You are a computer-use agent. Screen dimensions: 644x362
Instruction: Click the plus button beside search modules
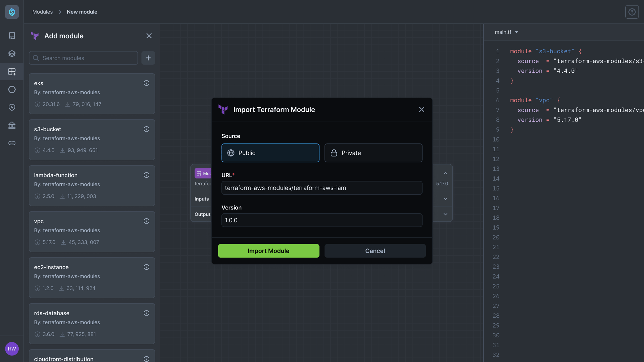(148, 58)
